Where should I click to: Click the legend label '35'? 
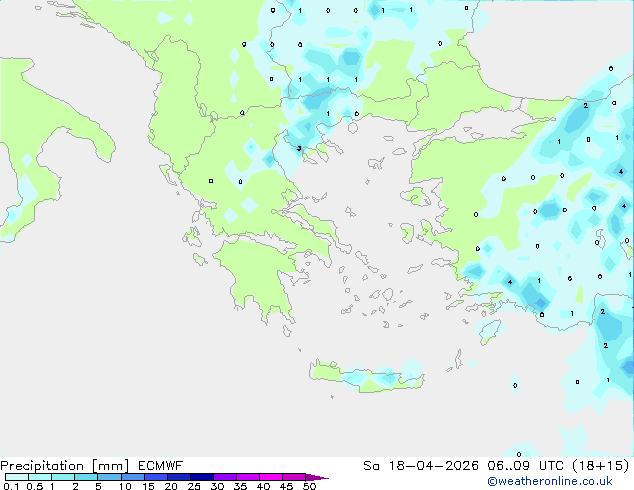(x=240, y=486)
